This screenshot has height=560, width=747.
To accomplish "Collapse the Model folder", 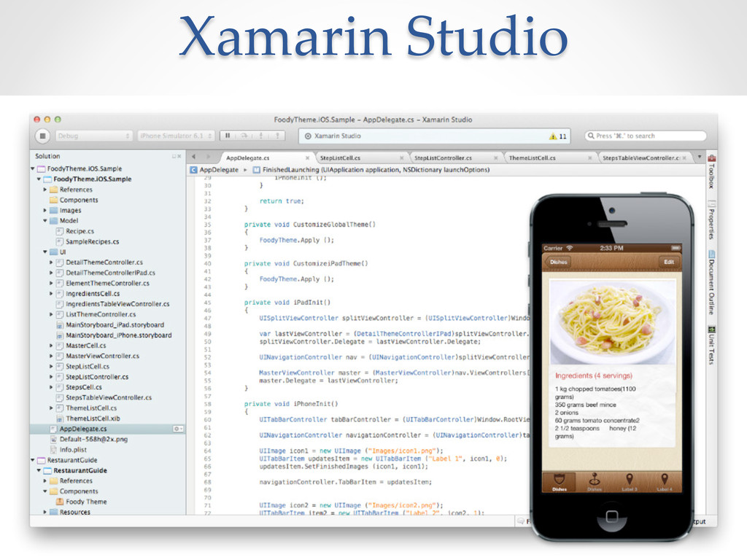I will tap(45, 220).
